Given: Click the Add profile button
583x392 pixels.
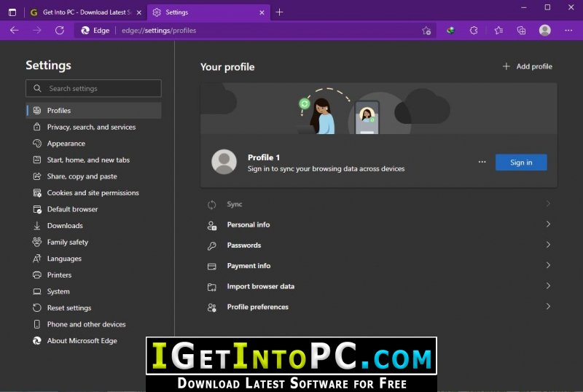Looking at the screenshot, I should [527, 66].
